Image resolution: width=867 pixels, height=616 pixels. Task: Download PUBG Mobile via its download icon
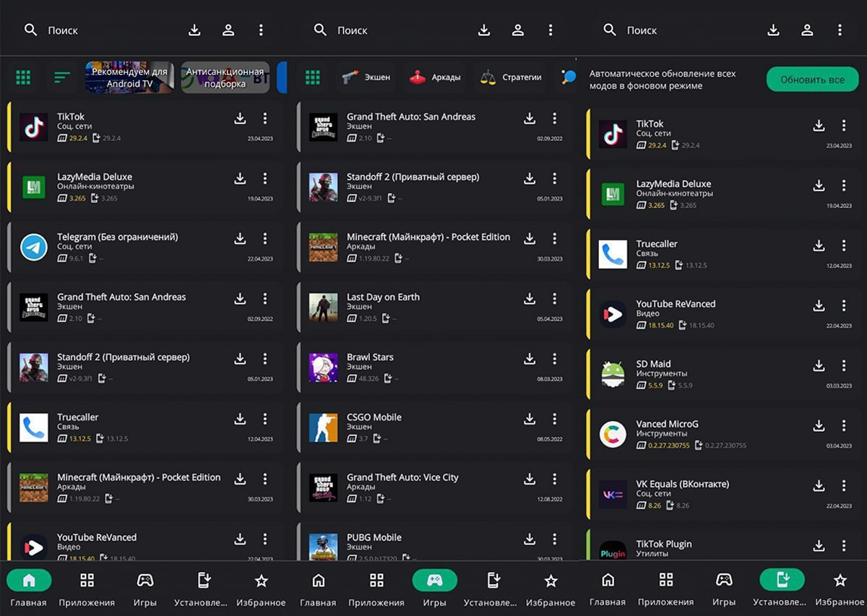pyautogui.click(x=530, y=539)
